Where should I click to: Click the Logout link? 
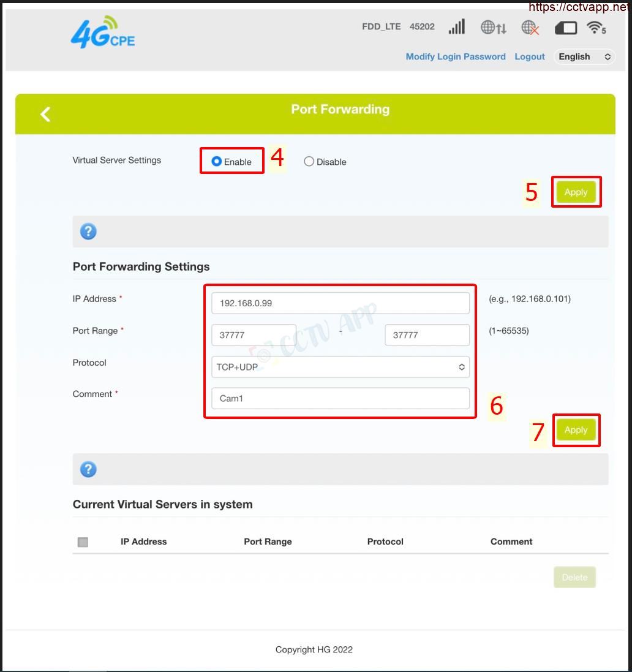click(x=530, y=56)
